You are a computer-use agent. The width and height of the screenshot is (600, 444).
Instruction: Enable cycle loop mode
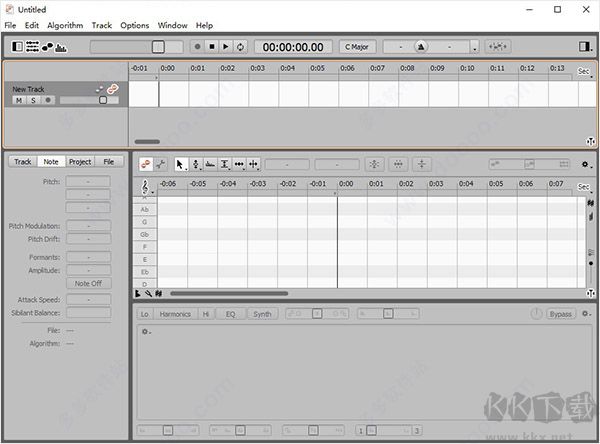coord(240,47)
